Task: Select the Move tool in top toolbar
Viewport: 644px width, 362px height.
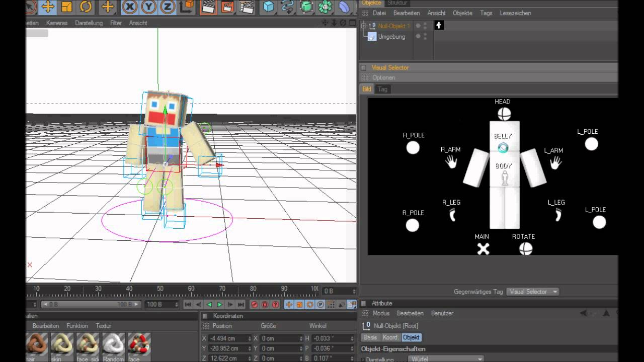Action: click(x=48, y=7)
